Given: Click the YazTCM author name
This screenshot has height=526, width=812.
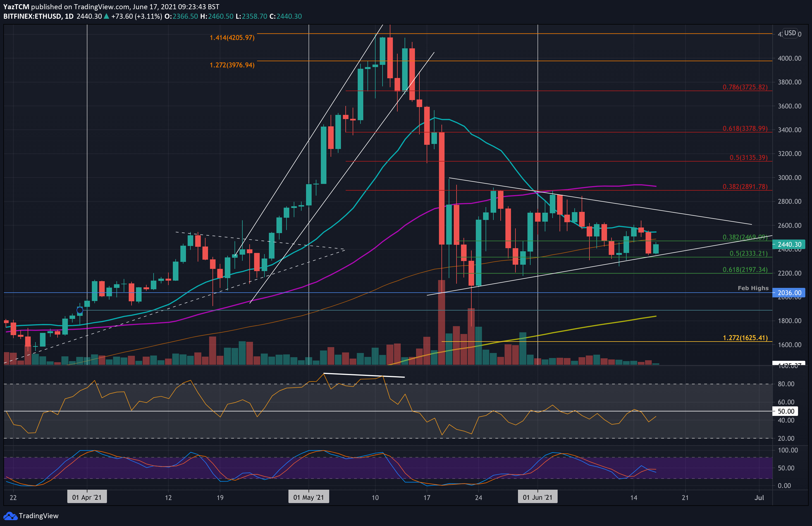Looking at the screenshot, I should [x=16, y=7].
